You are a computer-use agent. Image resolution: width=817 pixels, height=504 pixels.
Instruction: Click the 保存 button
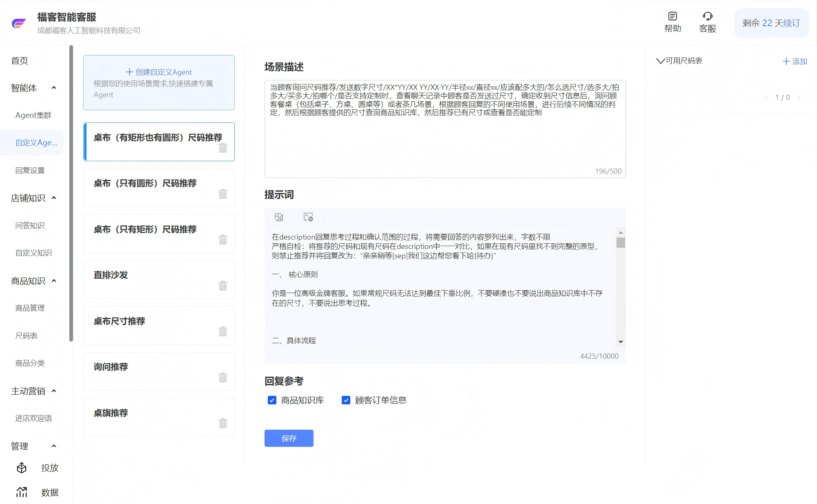289,438
